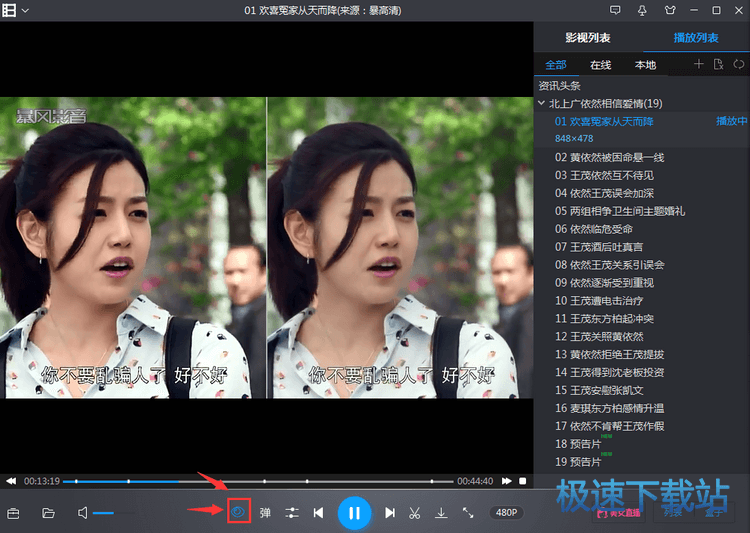Add a file with the plus icon

[698, 64]
